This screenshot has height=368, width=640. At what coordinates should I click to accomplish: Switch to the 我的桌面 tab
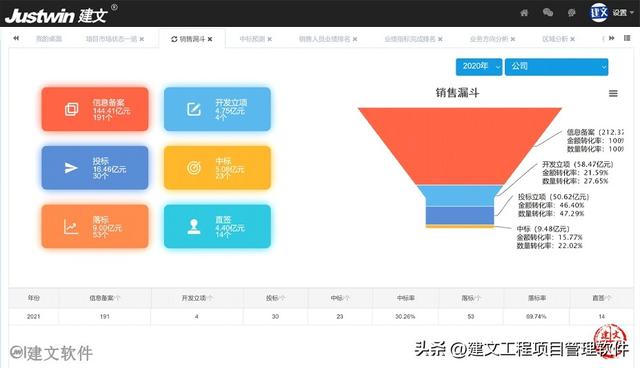pos(49,39)
